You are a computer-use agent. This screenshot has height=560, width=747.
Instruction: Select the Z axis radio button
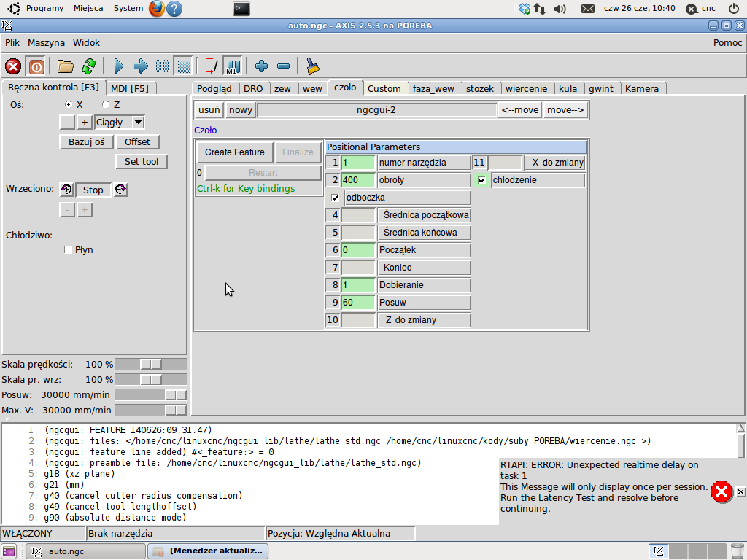coord(106,104)
